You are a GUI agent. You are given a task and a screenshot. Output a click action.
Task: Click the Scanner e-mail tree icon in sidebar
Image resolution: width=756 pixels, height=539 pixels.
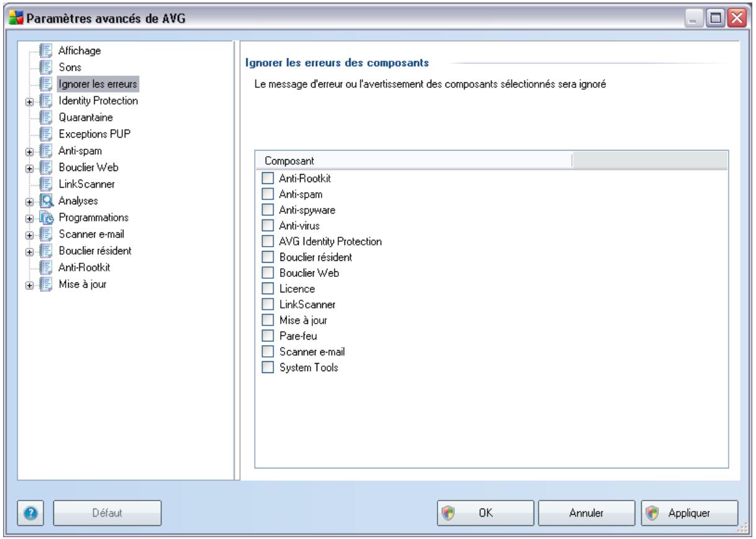pyautogui.click(x=45, y=234)
